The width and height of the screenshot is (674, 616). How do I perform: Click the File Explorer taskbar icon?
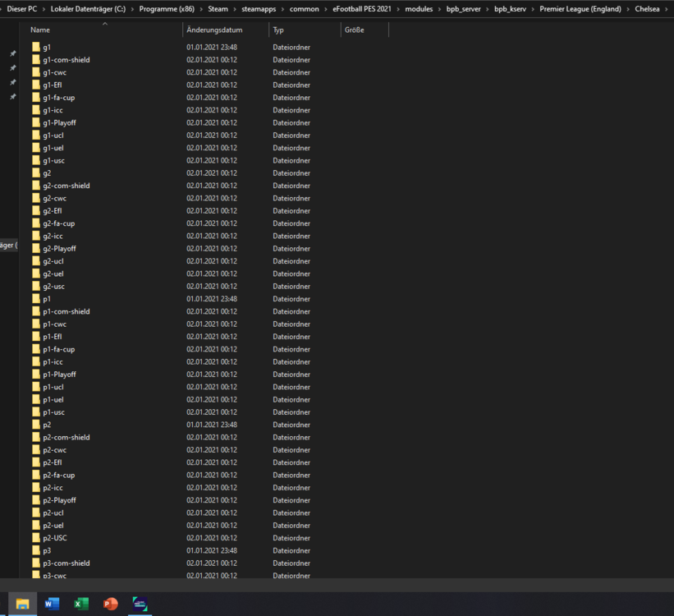click(x=21, y=604)
